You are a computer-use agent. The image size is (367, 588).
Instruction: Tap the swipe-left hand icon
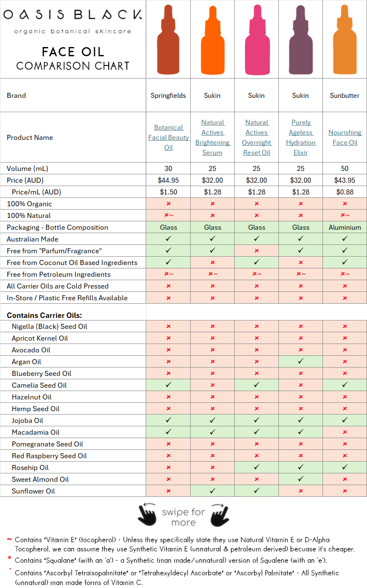point(147,514)
